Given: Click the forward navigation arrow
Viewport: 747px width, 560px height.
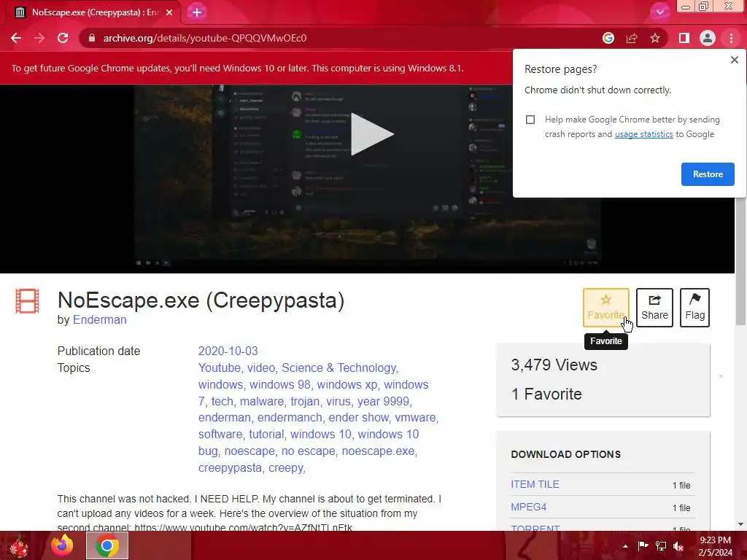Looking at the screenshot, I should point(39,38).
